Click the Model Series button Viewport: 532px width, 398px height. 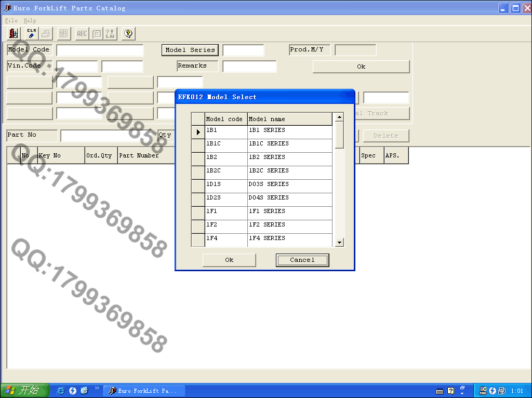click(x=190, y=50)
